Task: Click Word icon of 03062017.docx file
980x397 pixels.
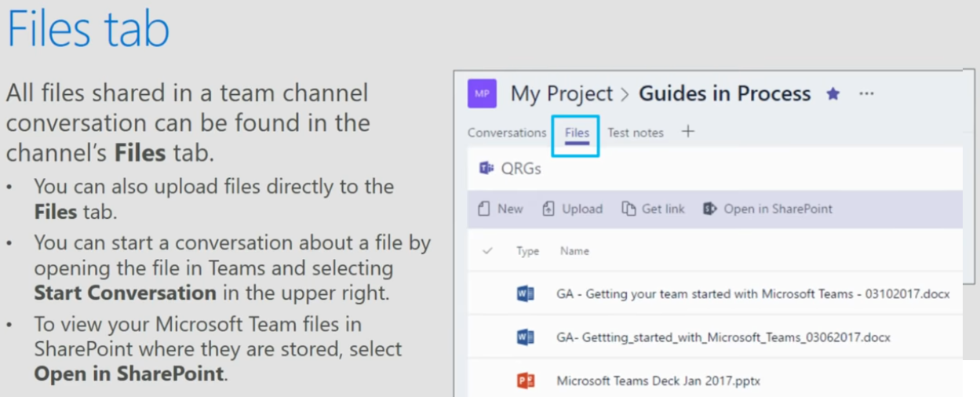Action: click(x=526, y=337)
